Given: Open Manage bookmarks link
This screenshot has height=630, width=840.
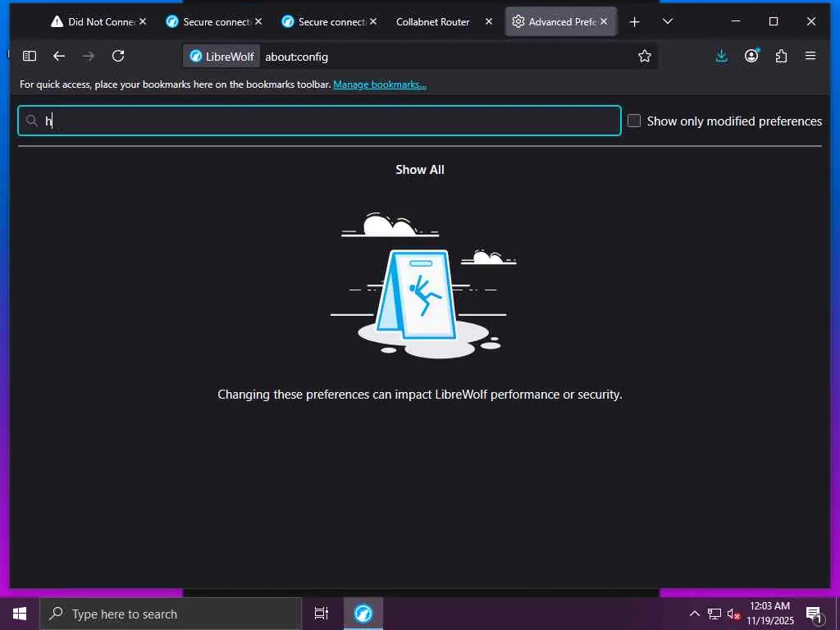Looking at the screenshot, I should pyautogui.click(x=379, y=84).
